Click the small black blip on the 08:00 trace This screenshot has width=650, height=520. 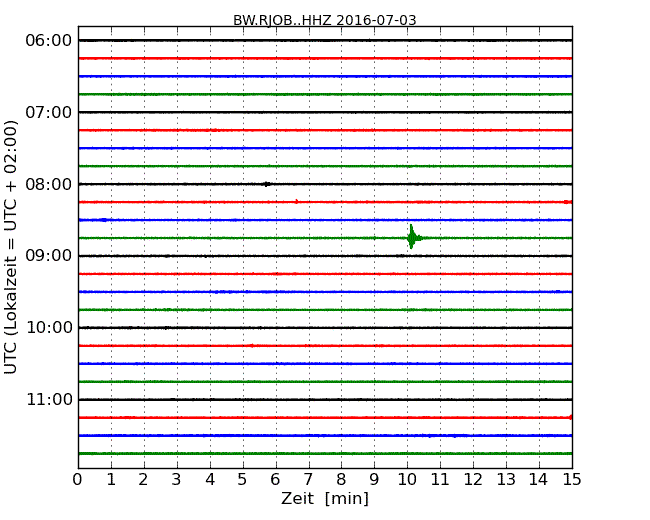[x=267, y=184]
